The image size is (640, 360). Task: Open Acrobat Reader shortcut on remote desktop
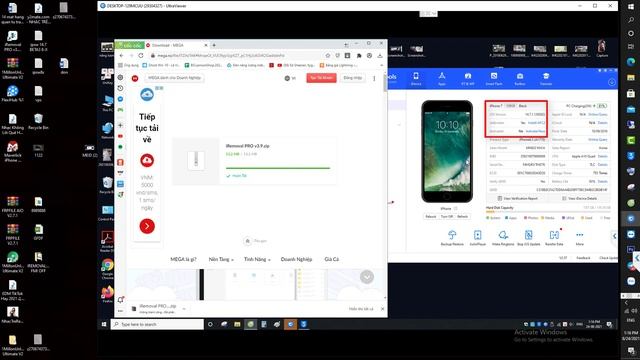107,241
